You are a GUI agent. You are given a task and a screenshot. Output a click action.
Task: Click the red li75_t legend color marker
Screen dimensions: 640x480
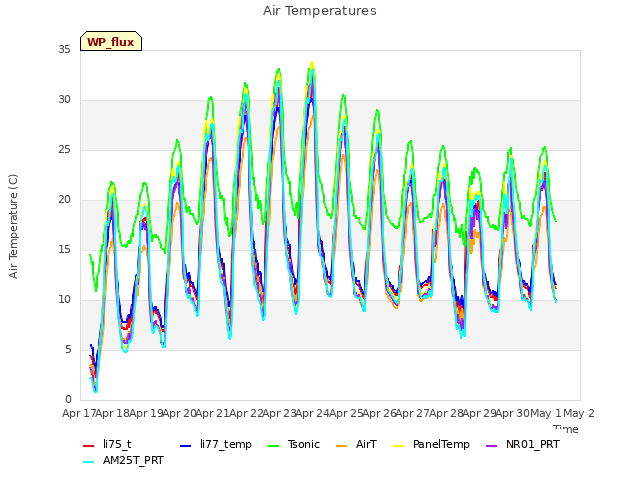[89, 446]
